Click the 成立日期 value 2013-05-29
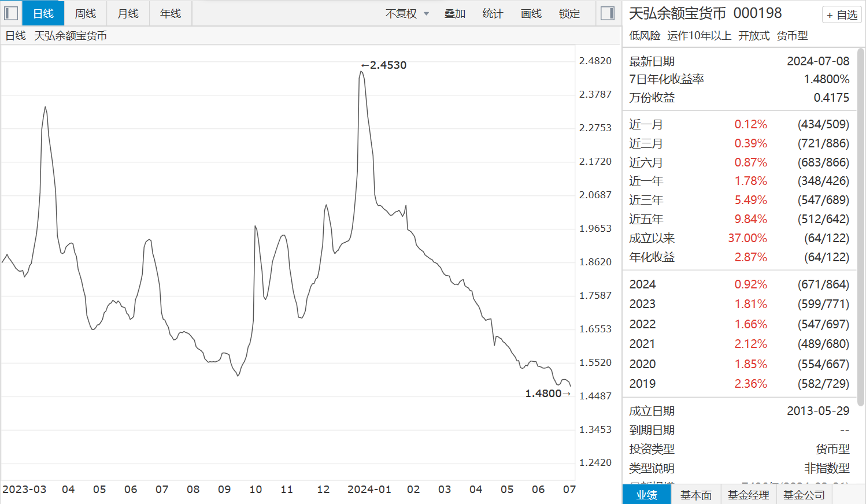This screenshot has width=866, height=504. click(x=818, y=411)
